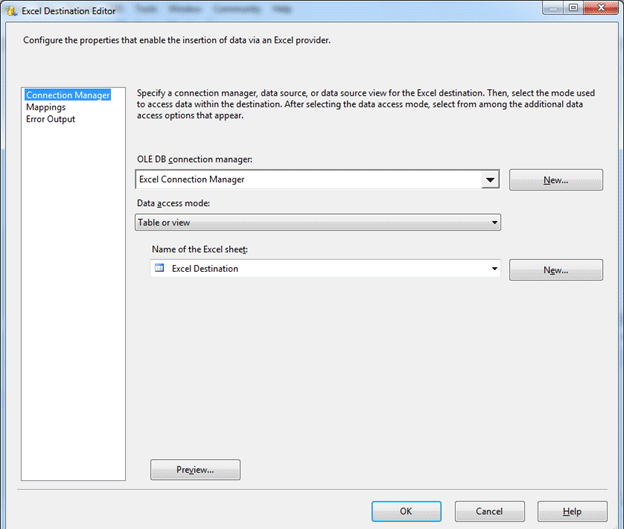The width and height of the screenshot is (624, 529).
Task: Confirm with the OK button
Action: [x=405, y=511]
